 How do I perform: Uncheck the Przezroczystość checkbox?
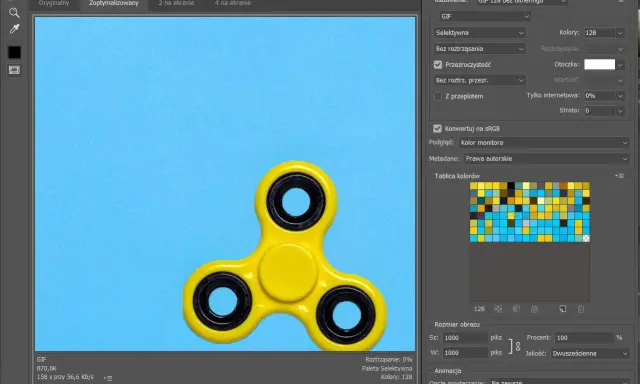tap(438, 64)
